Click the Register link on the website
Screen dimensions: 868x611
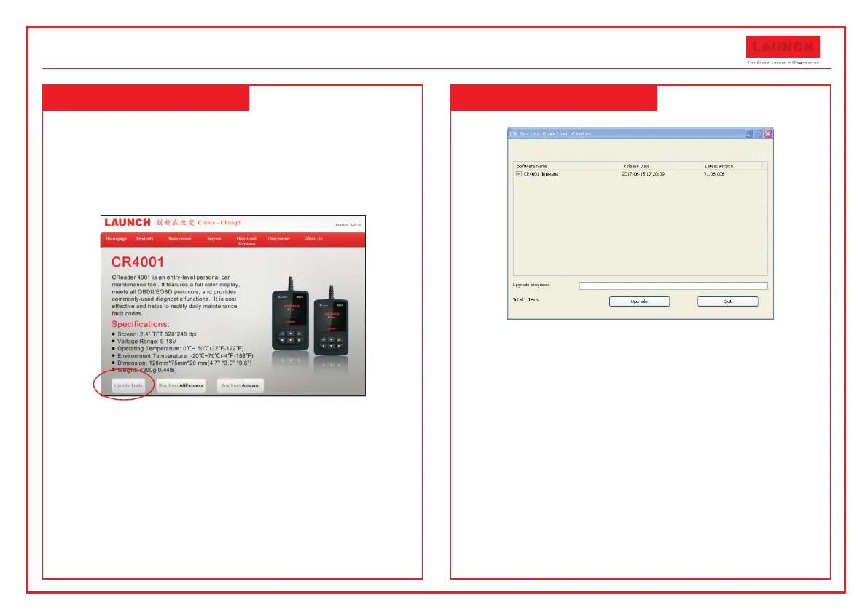coord(342,224)
